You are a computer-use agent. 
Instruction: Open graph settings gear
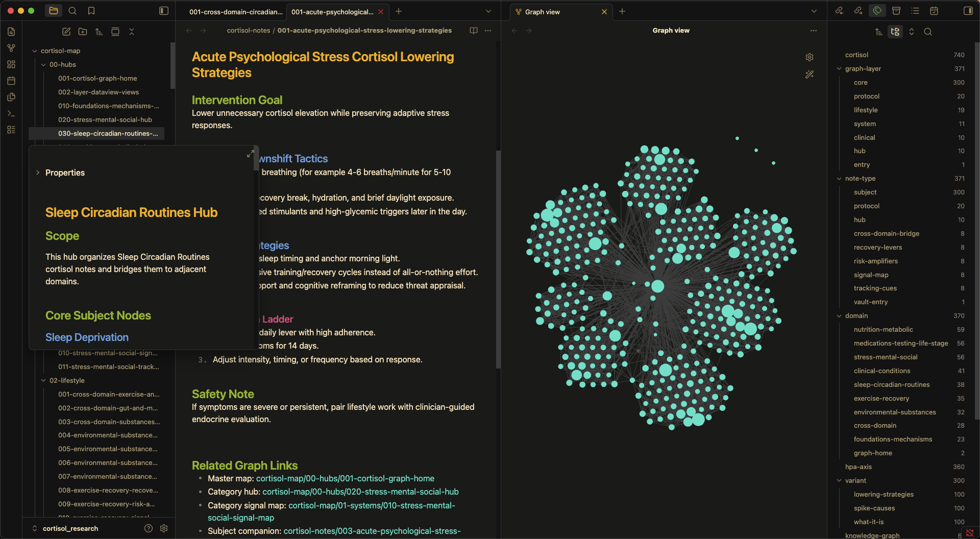[x=810, y=57]
